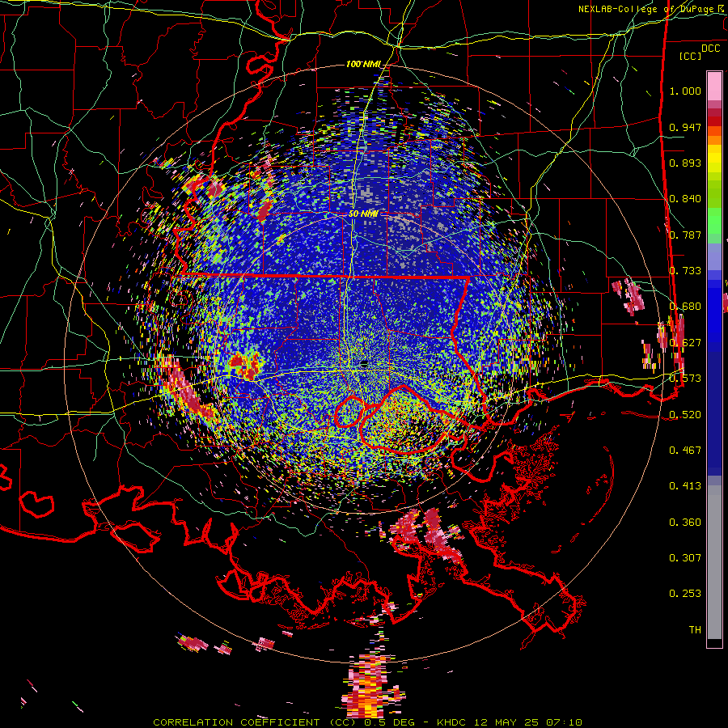Click the 100 NMI range ring label
728x728 pixels.
tap(362, 64)
